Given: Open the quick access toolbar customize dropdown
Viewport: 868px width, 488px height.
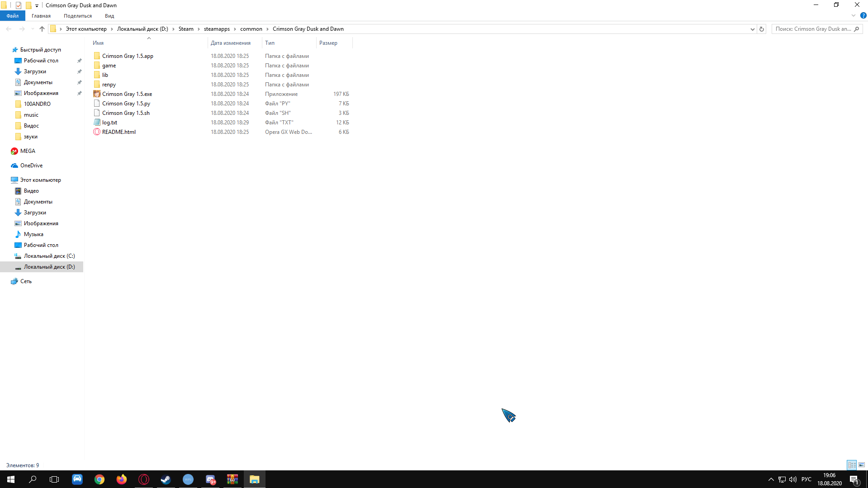Looking at the screenshot, I should pos(37,5).
